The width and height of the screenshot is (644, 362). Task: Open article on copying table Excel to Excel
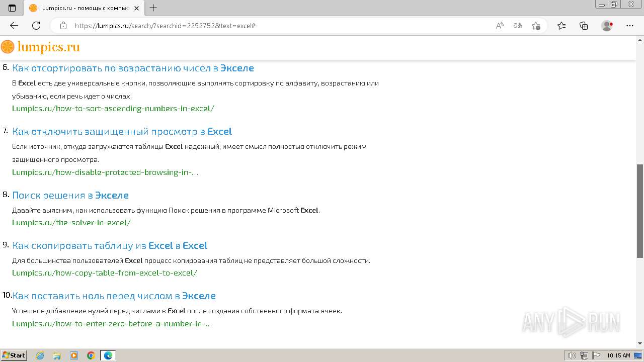point(110,245)
